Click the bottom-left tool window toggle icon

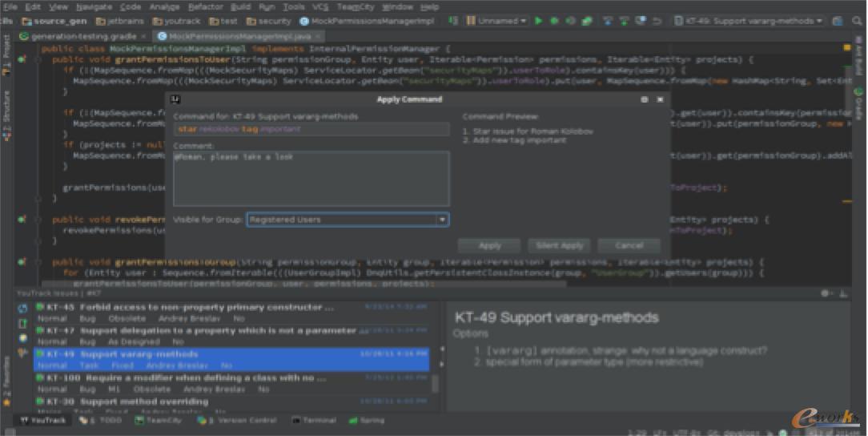[8, 431]
